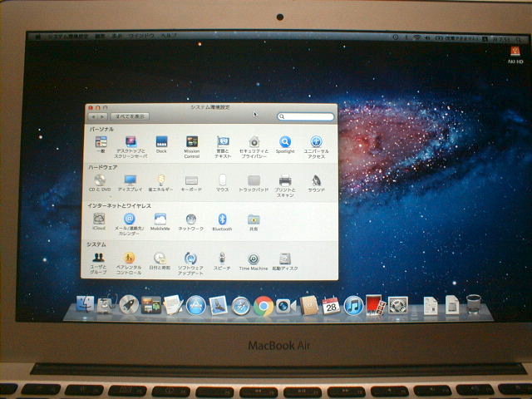Open the iCloud preference pane

[99, 222]
